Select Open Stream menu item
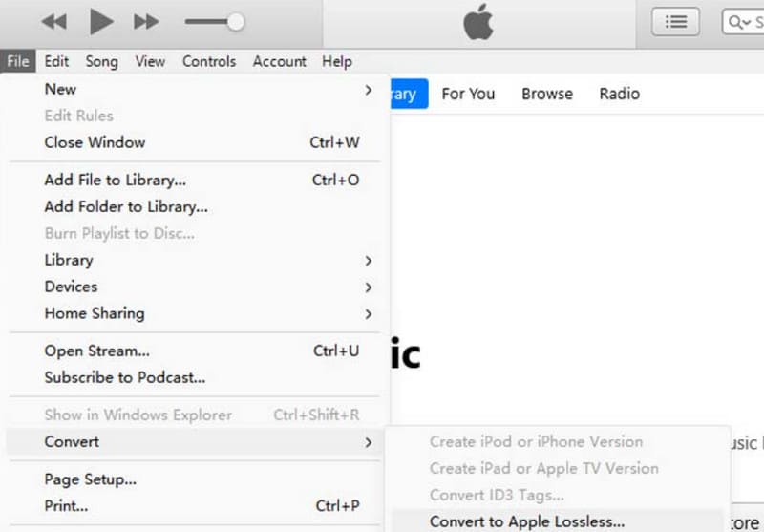Viewport: 764px width, 532px height. click(195, 351)
